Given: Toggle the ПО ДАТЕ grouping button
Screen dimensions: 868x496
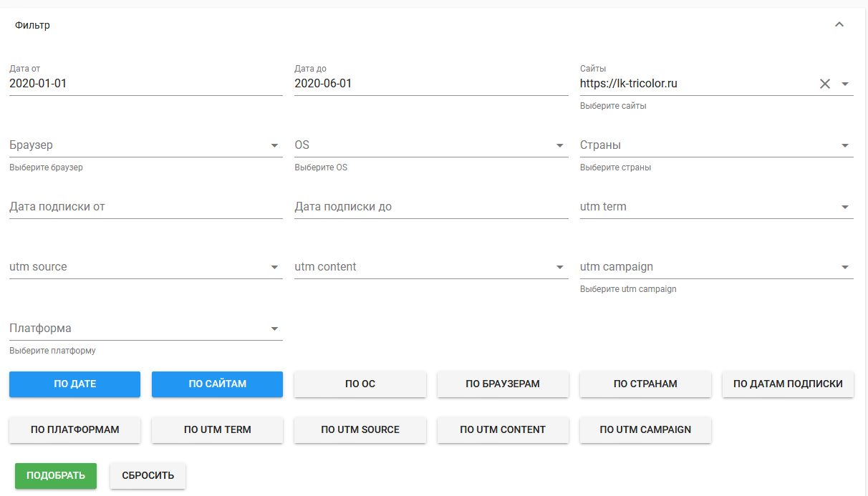Looking at the screenshot, I should click(x=74, y=384).
